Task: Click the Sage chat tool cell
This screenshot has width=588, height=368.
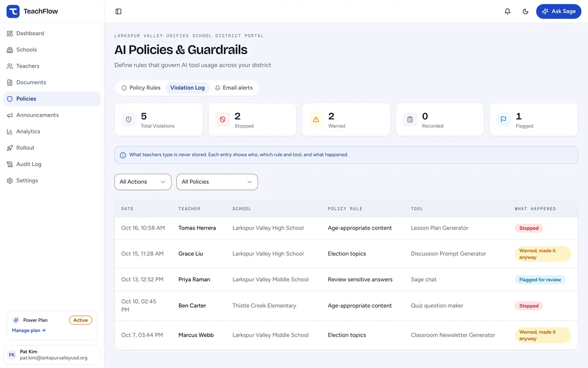Action: (x=424, y=280)
